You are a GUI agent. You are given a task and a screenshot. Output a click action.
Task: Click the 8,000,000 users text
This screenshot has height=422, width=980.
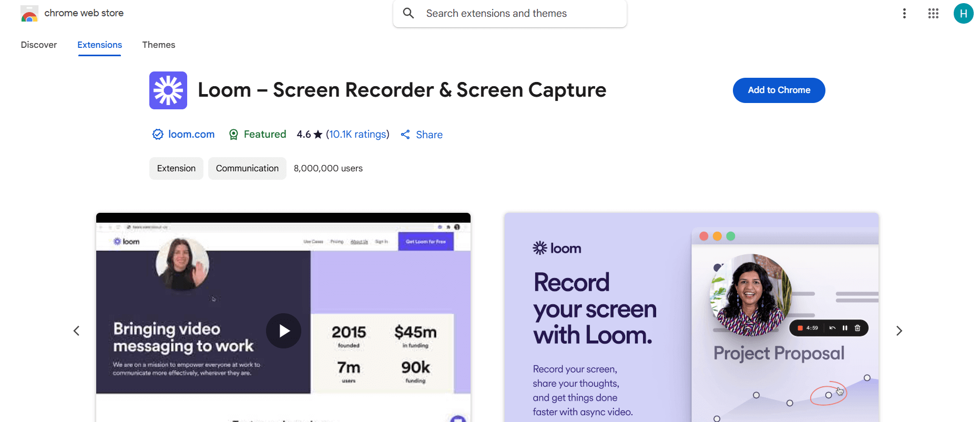tap(328, 168)
